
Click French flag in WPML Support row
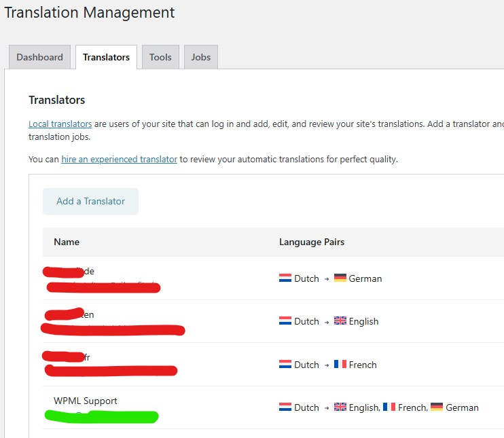[389, 407]
